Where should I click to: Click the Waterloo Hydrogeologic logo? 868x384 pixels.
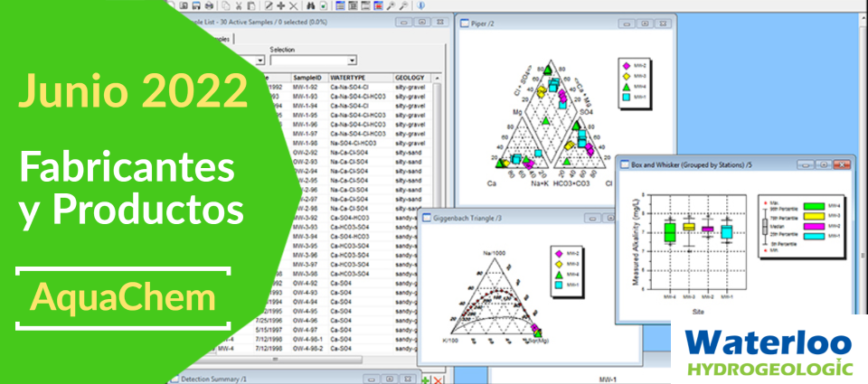769,352
